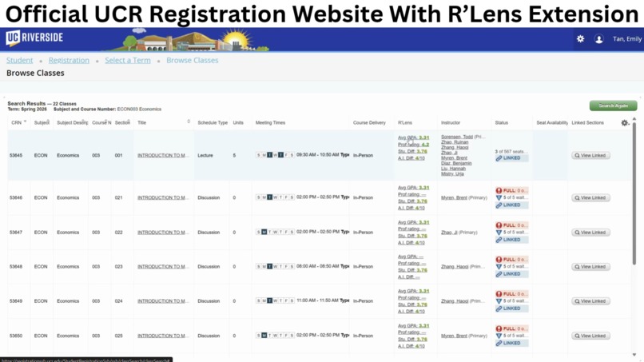Click Avg GPA 3.31 in the lecture row
This screenshot has width=644, height=362.
414,137
